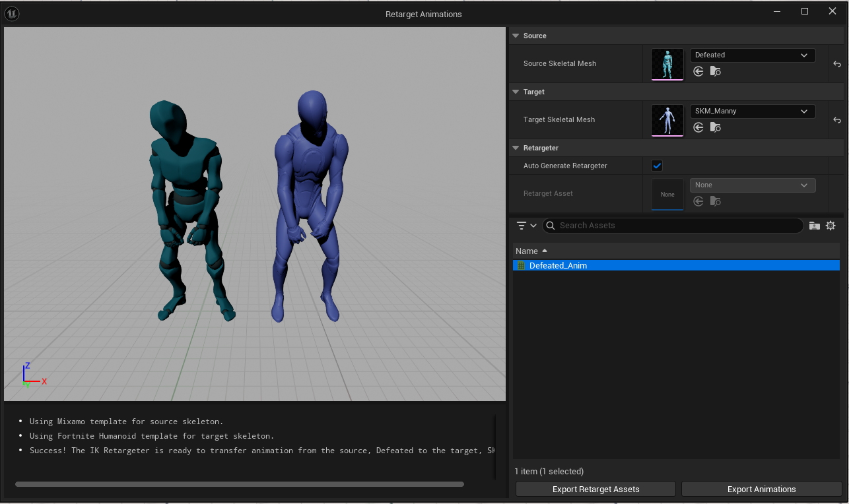Click Export Retarget Assets button
Screen dimensions: 849x504
[x=595, y=489]
